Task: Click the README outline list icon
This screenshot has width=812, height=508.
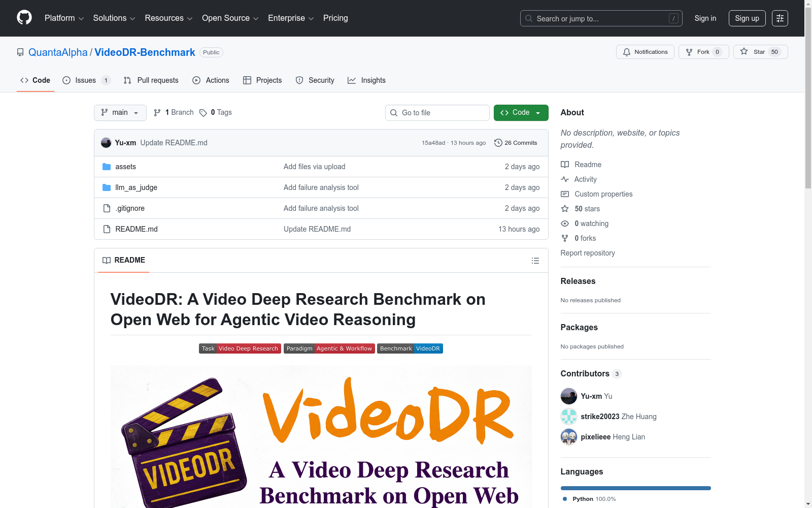Action: [x=535, y=261]
